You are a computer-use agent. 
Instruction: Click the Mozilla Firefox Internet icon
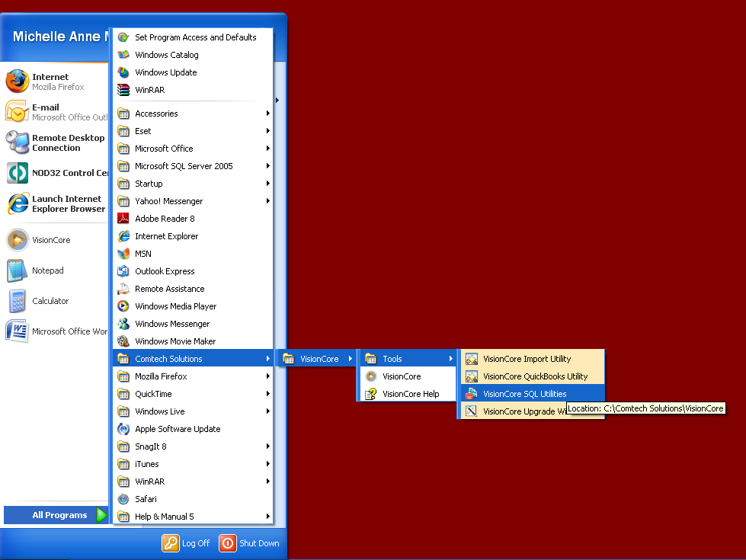pyautogui.click(x=17, y=82)
